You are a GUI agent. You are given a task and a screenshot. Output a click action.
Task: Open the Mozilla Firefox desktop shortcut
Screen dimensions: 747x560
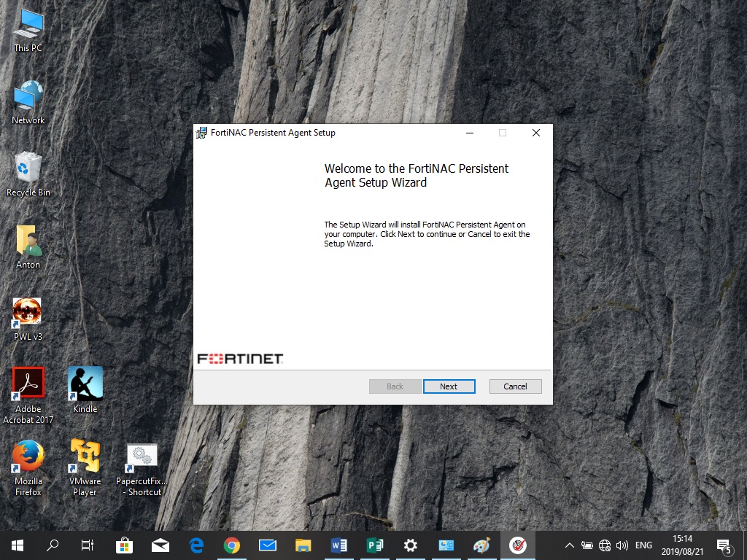28,458
